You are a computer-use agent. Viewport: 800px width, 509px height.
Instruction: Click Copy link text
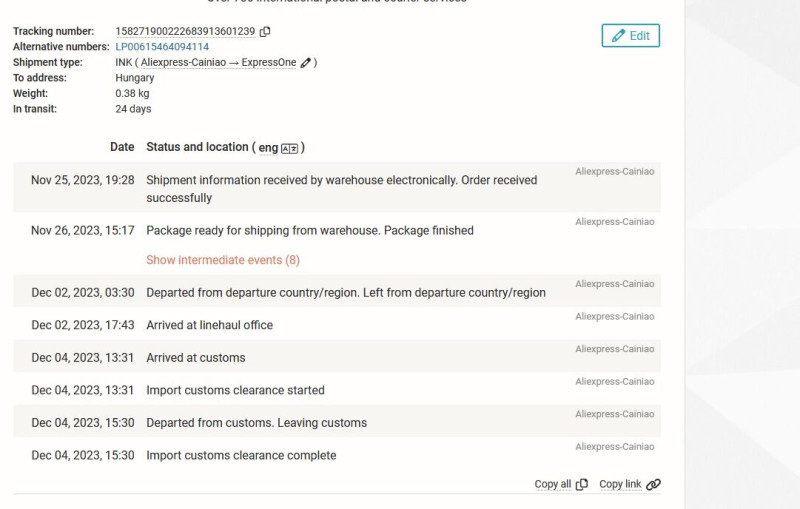tap(620, 484)
